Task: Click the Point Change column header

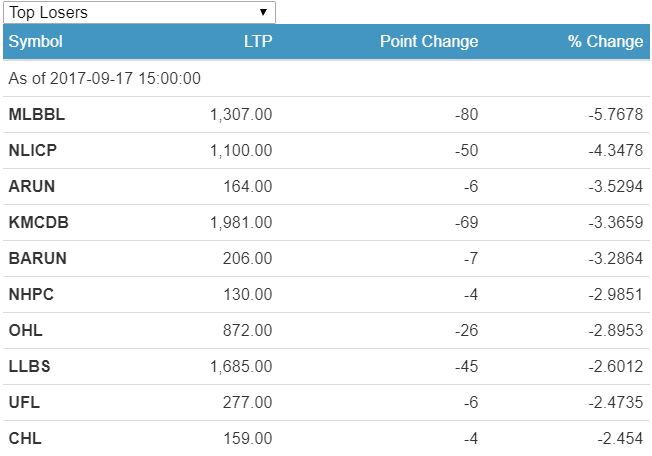Action: click(x=429, y=41)
